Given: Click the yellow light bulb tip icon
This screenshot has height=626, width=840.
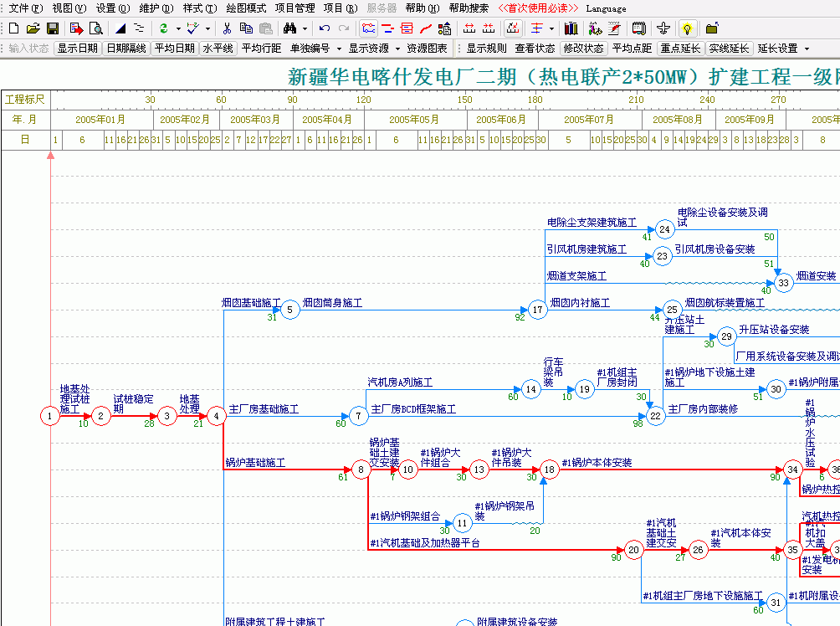Looking at the screenshot, I should [x=688, y=28].
